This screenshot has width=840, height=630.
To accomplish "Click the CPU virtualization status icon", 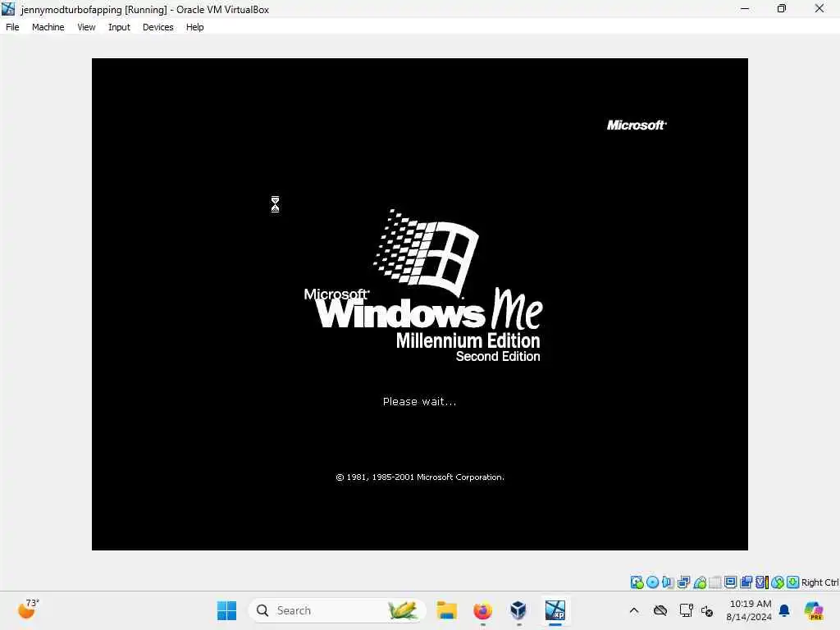I will [x=762, y=582].
